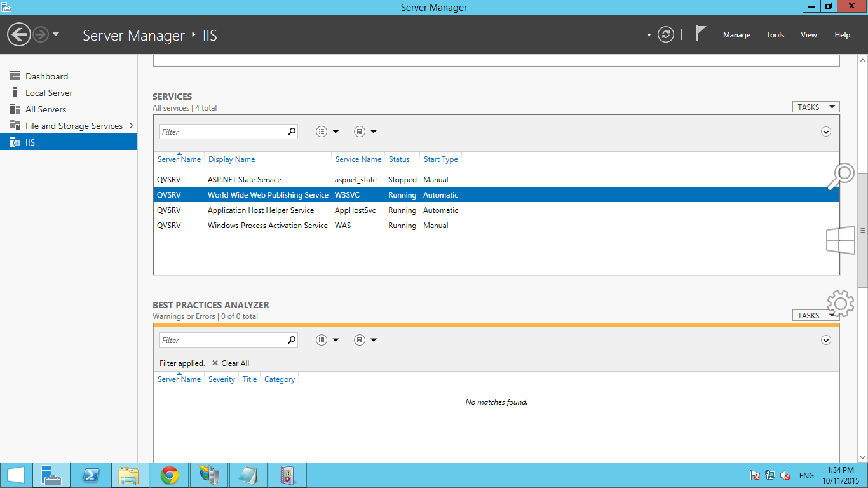Open the dropdown arrow beside Refresh
The width and height of the screenshot is (868, 488).
pyautogui.click(x=649, y=35)
